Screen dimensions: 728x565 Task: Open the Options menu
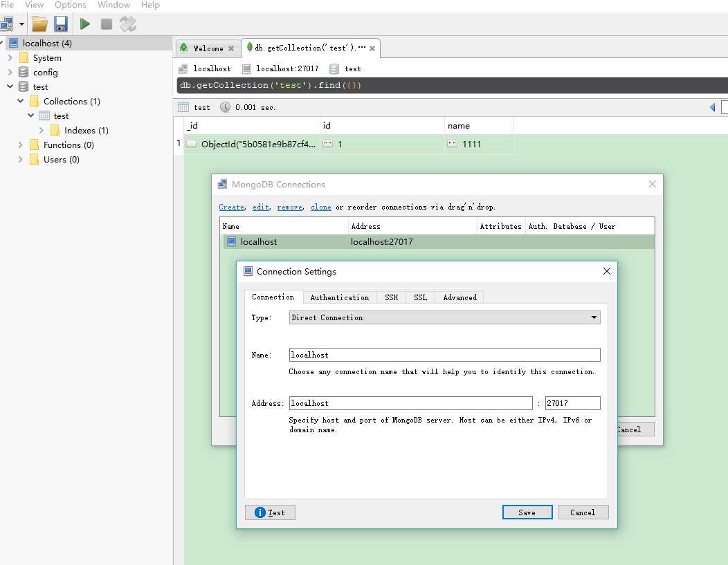[70, 5]
